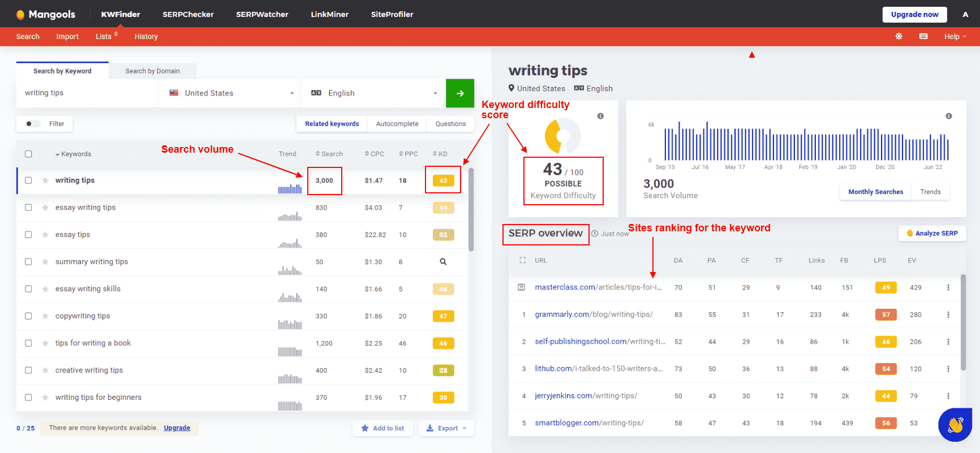This screenshot has height=453, width=980.
Task: Star 'tips for writing a book' keyword
Action: click(x=45, y=343)
